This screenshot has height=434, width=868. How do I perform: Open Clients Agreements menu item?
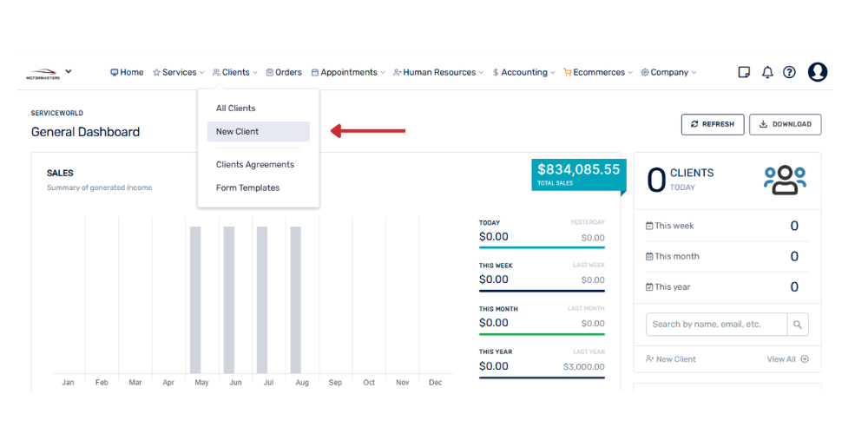click(255, 165)
